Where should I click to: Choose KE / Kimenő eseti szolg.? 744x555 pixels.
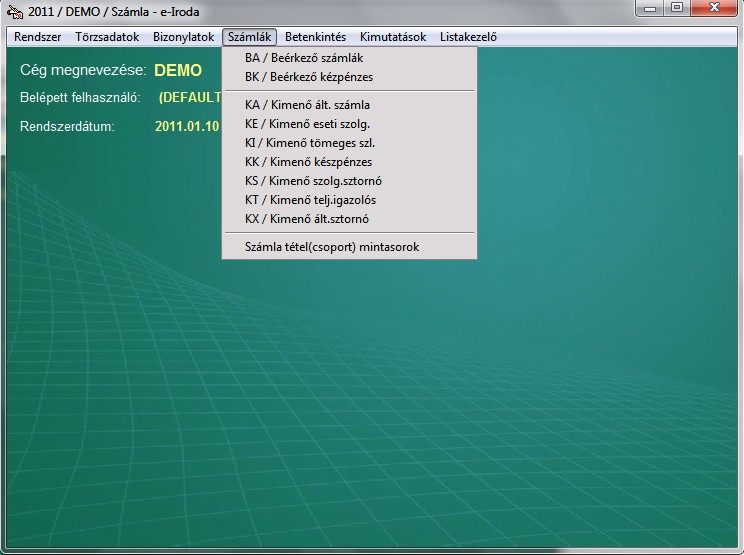pos(307,123)
